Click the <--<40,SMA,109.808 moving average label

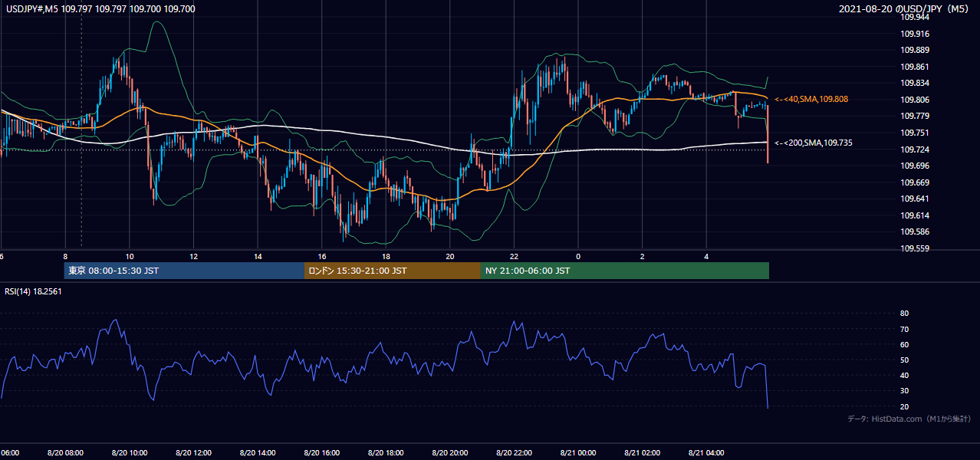click(x=811, y=100)
